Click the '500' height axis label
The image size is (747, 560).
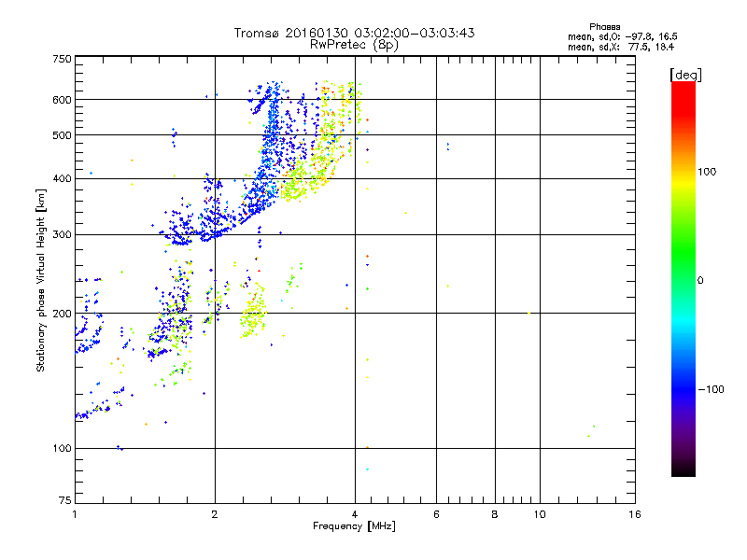(x=62, y=135)
